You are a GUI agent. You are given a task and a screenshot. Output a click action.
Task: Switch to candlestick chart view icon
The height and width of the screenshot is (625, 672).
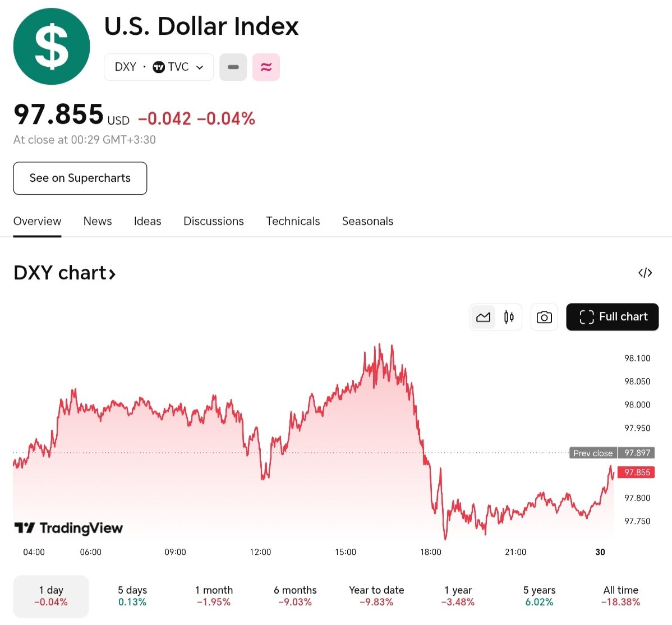pyautogui.click(x=509, y=317)
